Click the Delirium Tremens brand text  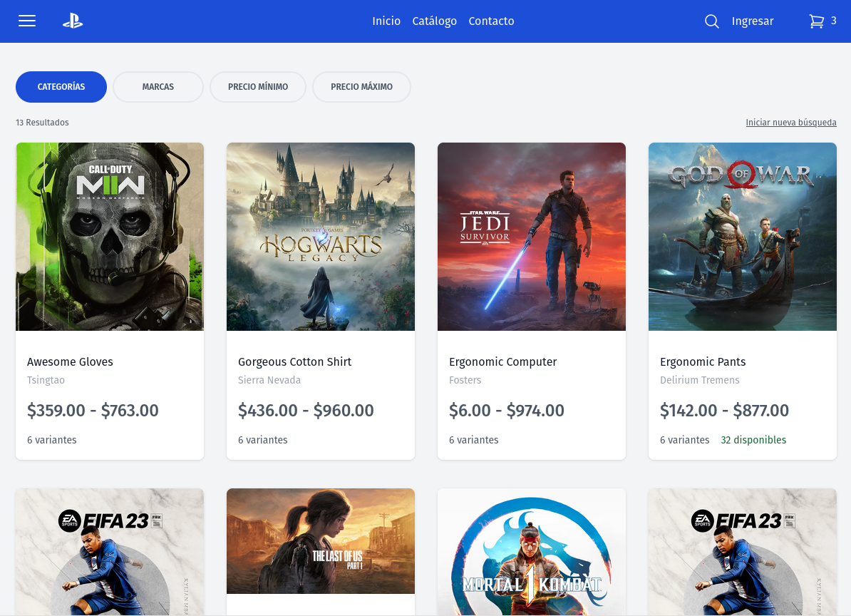(700, 380)
